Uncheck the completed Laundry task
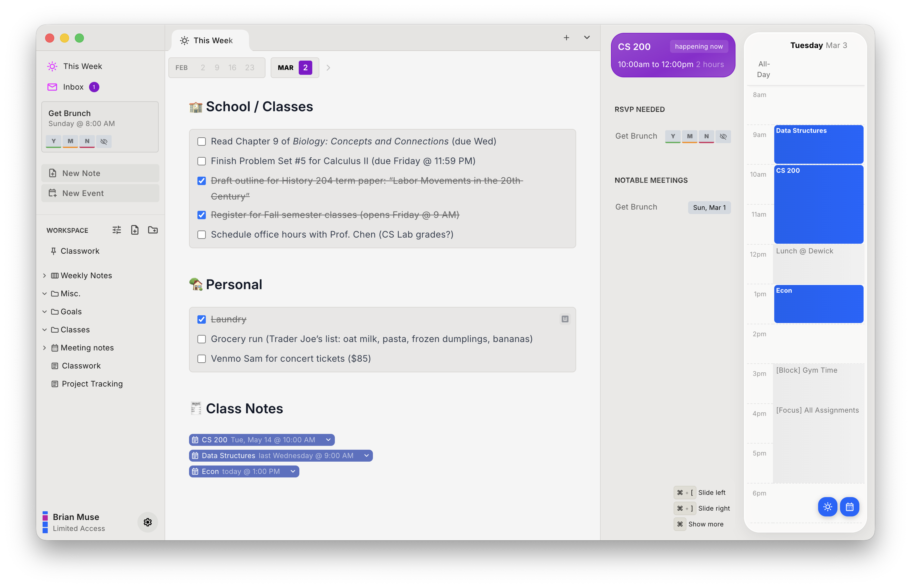This screenshot has height=588, width=911. pos(202,319)
